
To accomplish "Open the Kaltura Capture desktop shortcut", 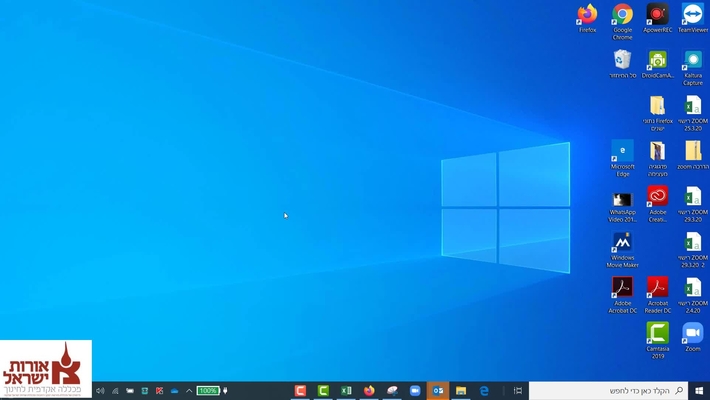I will [x=693, y=67].
